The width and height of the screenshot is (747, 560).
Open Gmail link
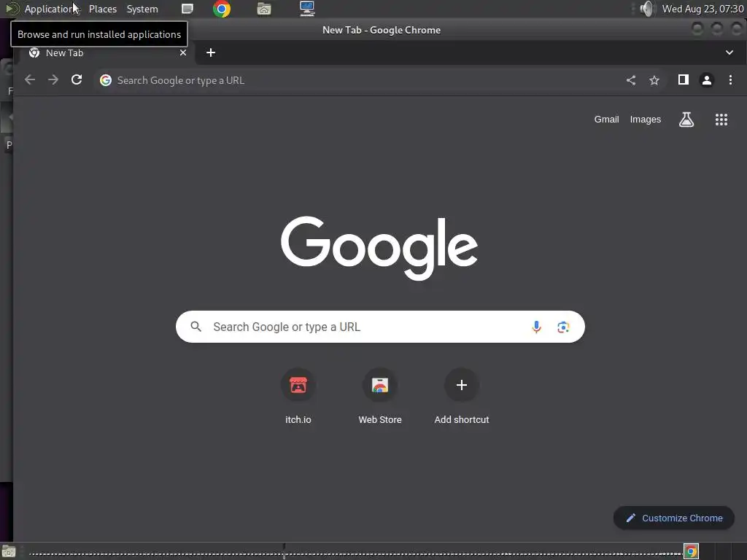click(606, 120)
